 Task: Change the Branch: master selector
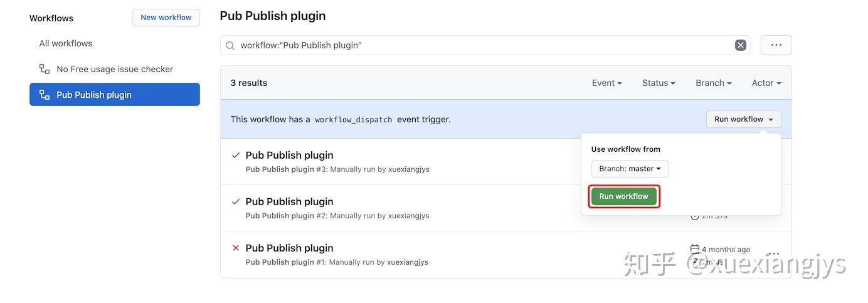click(x=630, y=169)
